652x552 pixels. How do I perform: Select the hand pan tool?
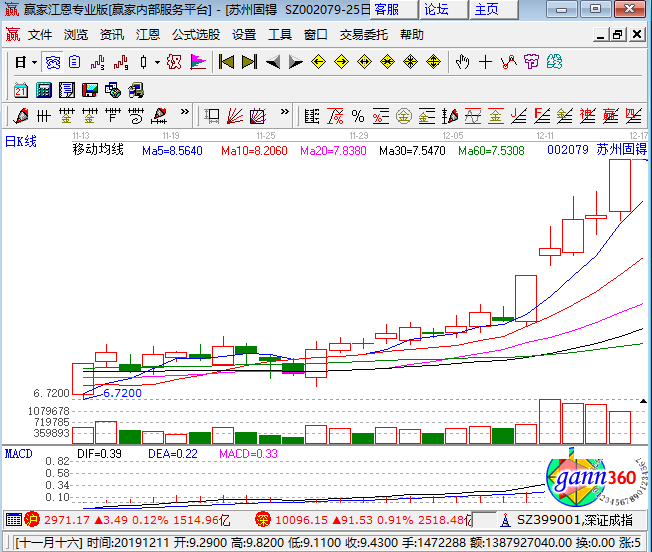click(x=462, y=62)
